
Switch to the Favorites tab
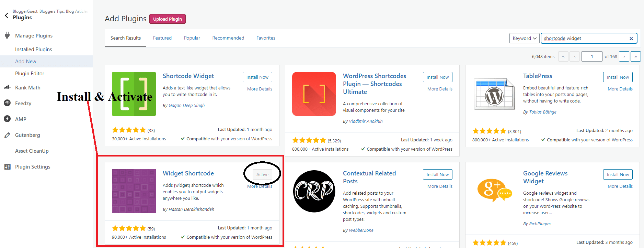(266, 38)
